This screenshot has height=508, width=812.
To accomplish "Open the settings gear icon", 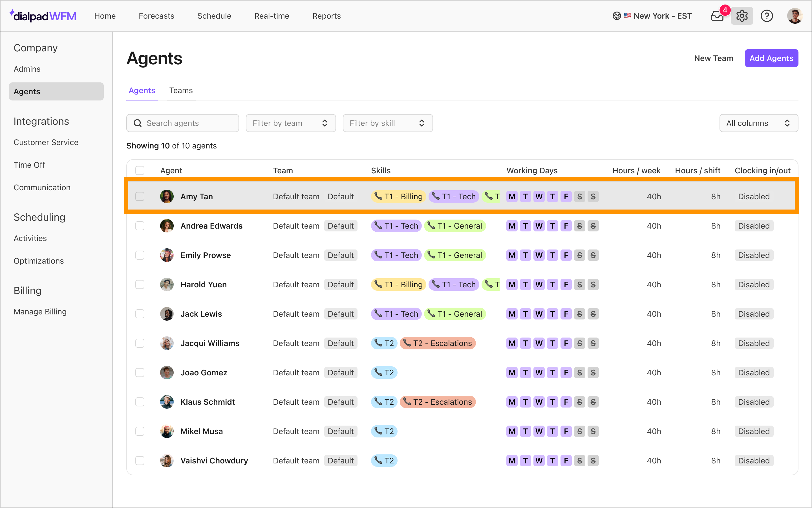I will pyautogui.click(x=742, y=16).
